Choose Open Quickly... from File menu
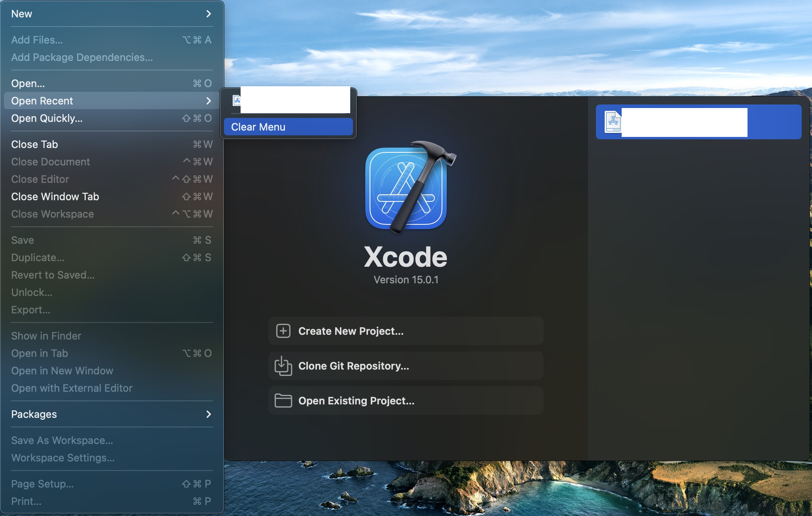The width and height of the screenshot is (812, 516). [47, 118]
